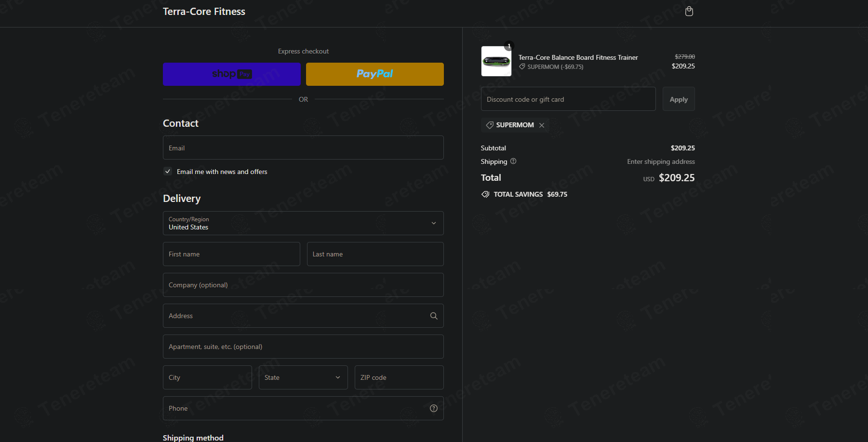Open the shopping bag cart icon
Image resolution: width=868 pixels, height=442 pixels.
click(x=689, y=11)
